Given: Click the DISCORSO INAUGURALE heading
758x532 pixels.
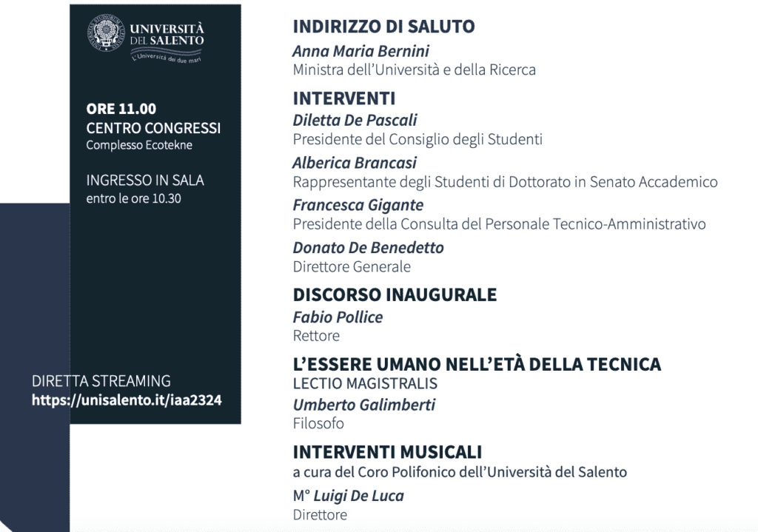Looking at the screenshot, I should 395,294.
